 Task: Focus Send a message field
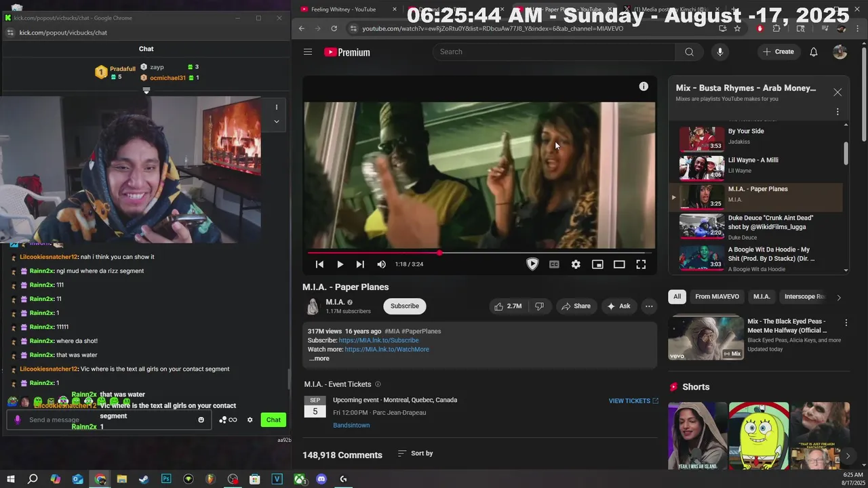click(x=108, y=420)
